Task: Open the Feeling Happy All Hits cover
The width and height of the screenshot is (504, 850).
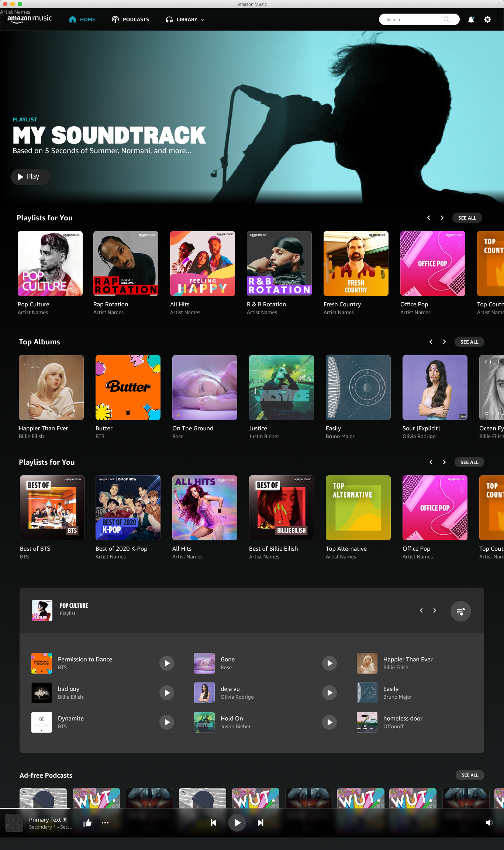Action: (203, 264)
